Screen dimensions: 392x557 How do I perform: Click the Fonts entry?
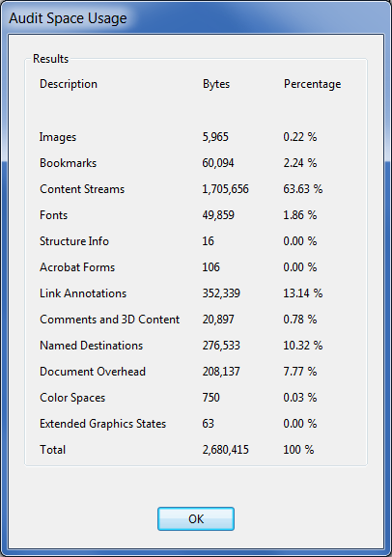(53, 215)
